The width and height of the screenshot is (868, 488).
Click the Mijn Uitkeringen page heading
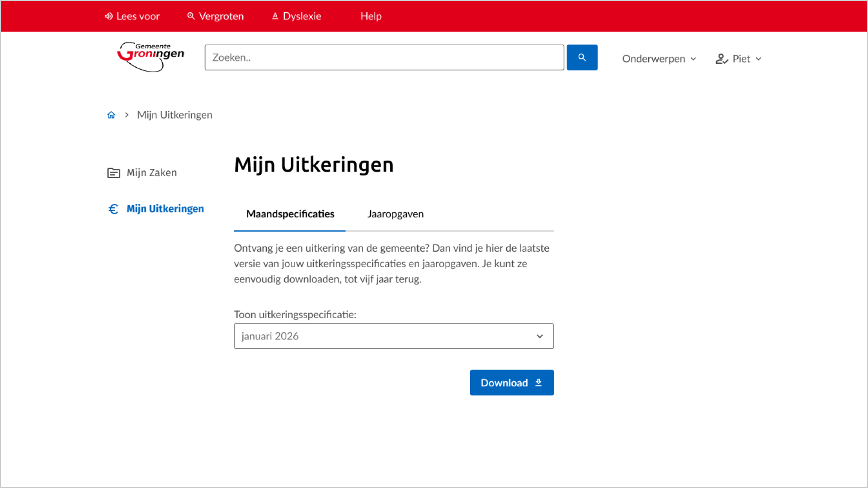314,165
